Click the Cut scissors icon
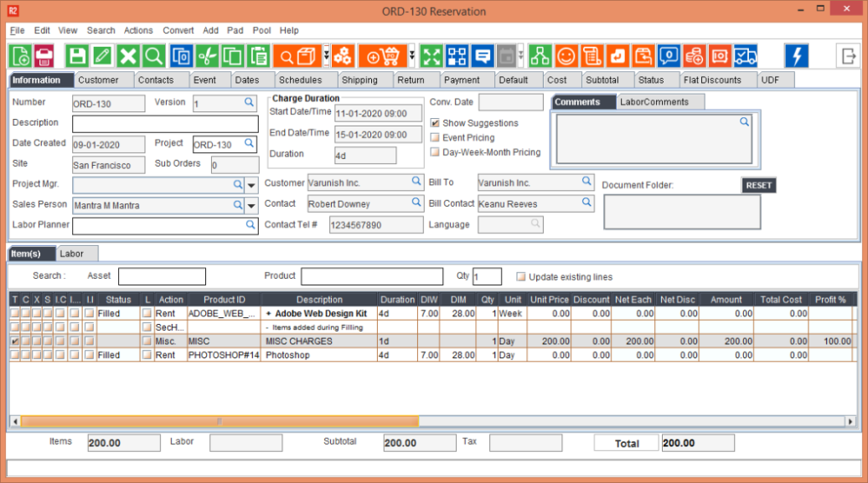Viewport: 868px width, 483px height. (207, 56)
